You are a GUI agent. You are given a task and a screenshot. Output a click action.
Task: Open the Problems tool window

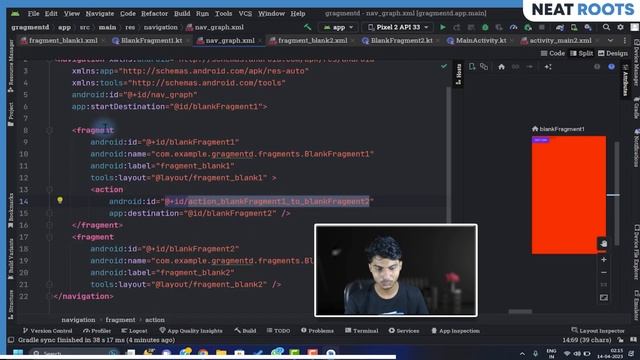[317, 331]
